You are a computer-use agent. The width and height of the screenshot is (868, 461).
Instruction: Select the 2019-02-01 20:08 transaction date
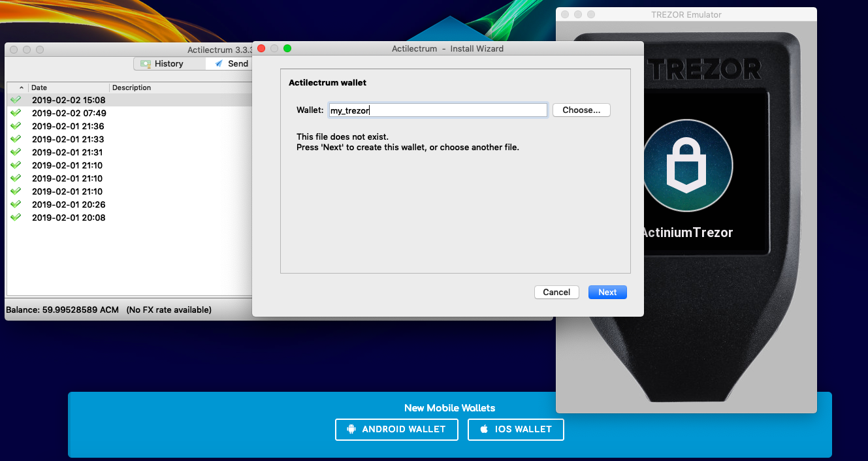click(69, 217)
